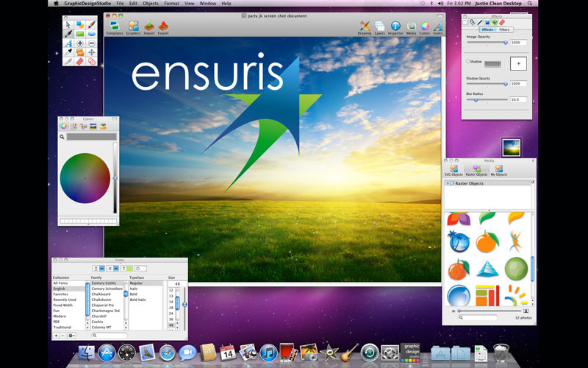Select the text letter A tool
The width and height of the screenshot is (588, 368).
pyautogui.click(x=68, y=43)
